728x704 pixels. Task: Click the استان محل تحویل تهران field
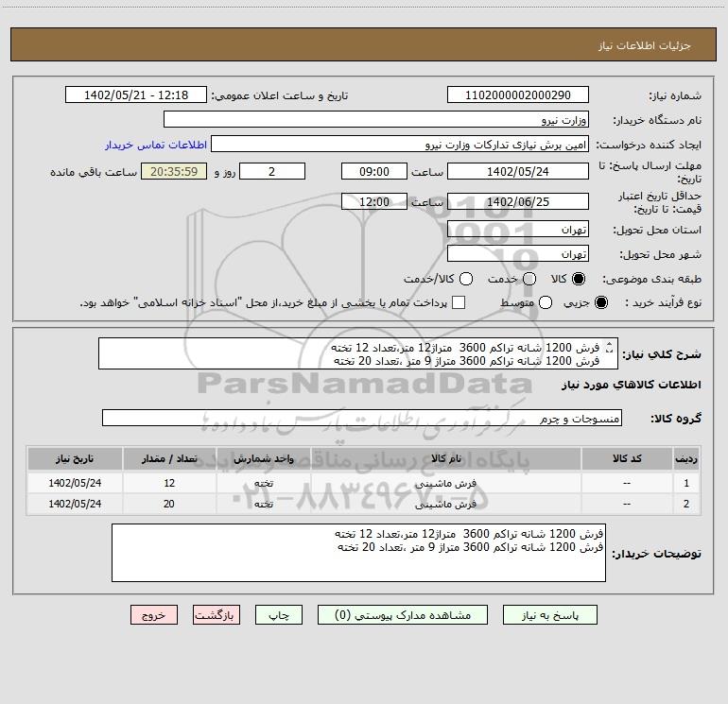518,229
